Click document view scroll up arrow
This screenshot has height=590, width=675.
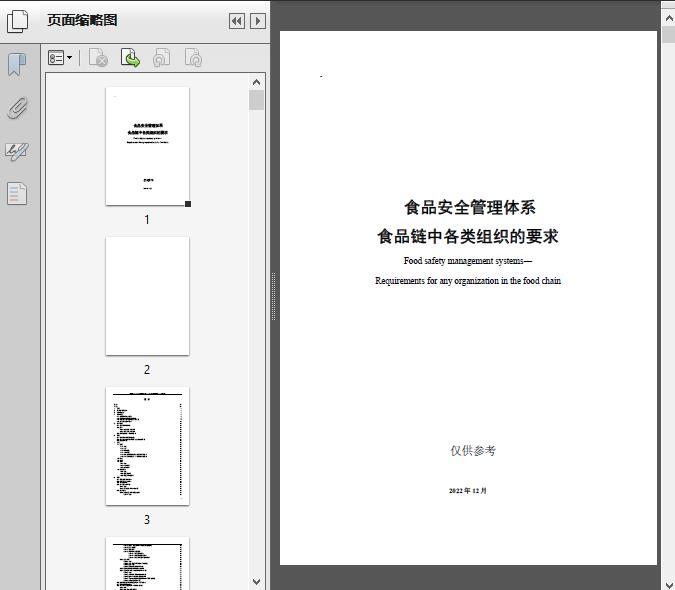pyautogui.click(x=669, y=18)
